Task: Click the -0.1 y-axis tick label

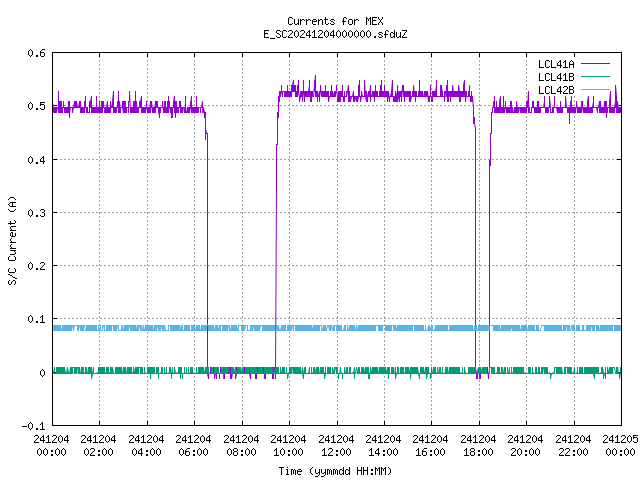Action: [x=33, y=426]
